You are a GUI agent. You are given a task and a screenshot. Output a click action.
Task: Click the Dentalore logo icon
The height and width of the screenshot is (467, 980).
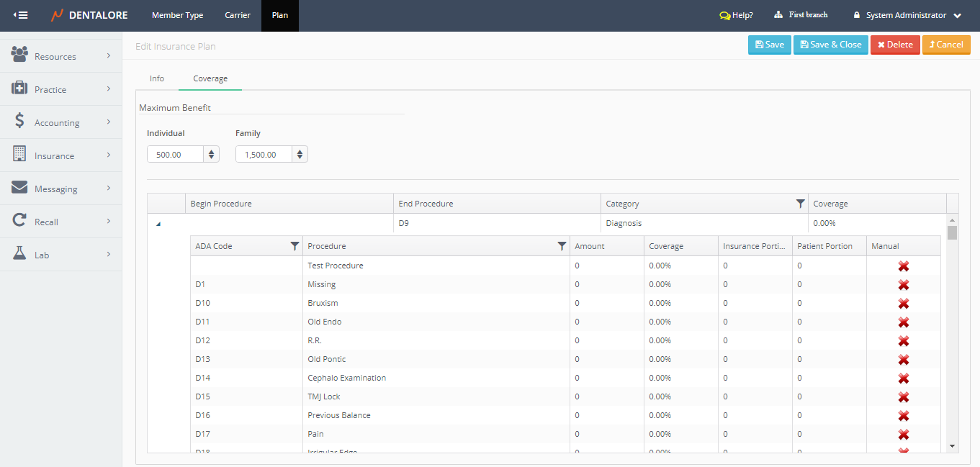pyautogui.click(x=57, y=15)
